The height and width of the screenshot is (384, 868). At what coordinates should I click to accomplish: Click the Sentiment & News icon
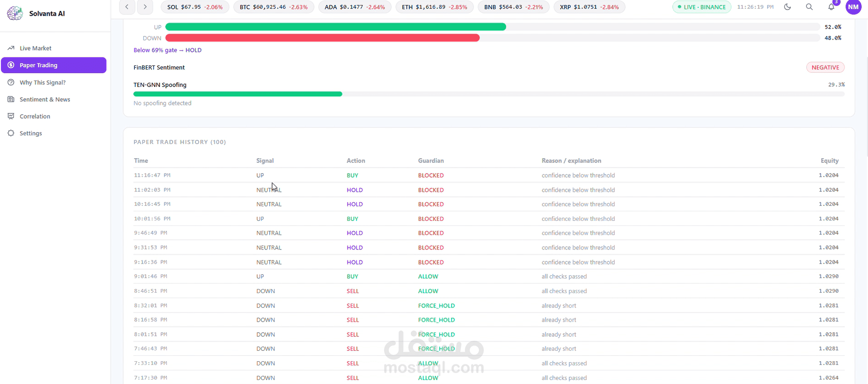tap(11, 99)
